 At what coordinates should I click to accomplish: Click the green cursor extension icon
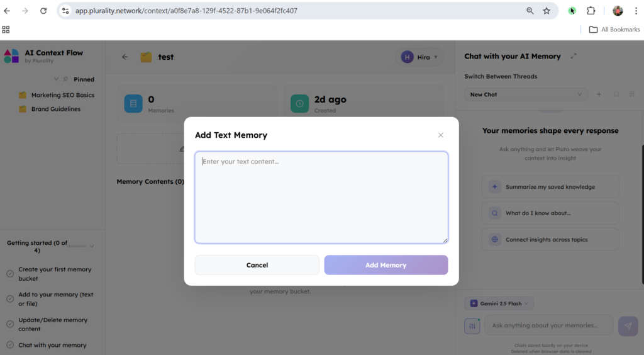[x=572, y=11]
